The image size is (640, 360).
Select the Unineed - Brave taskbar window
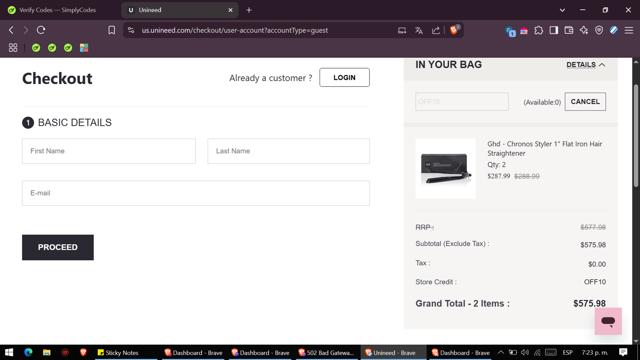click(x=393, y=352)
